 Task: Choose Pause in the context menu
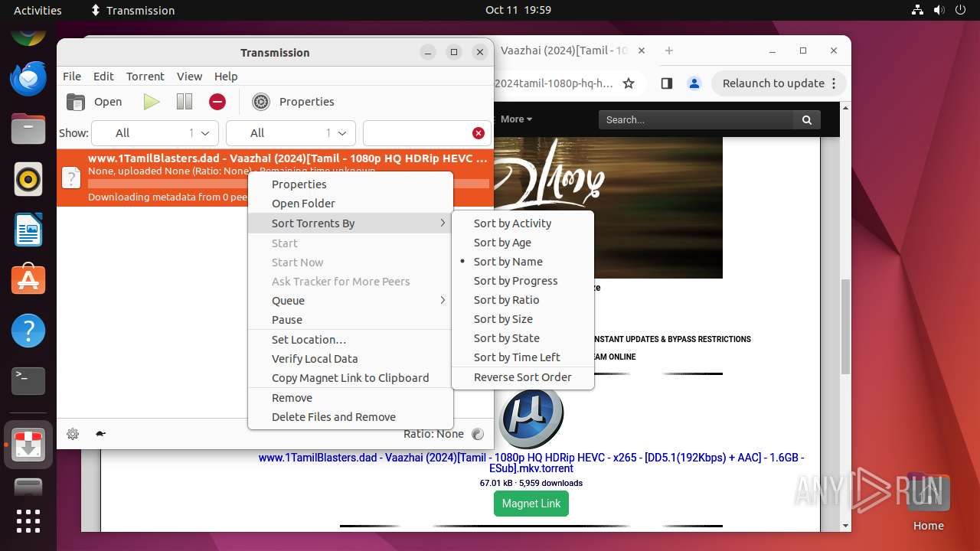[x=351, y=320]
